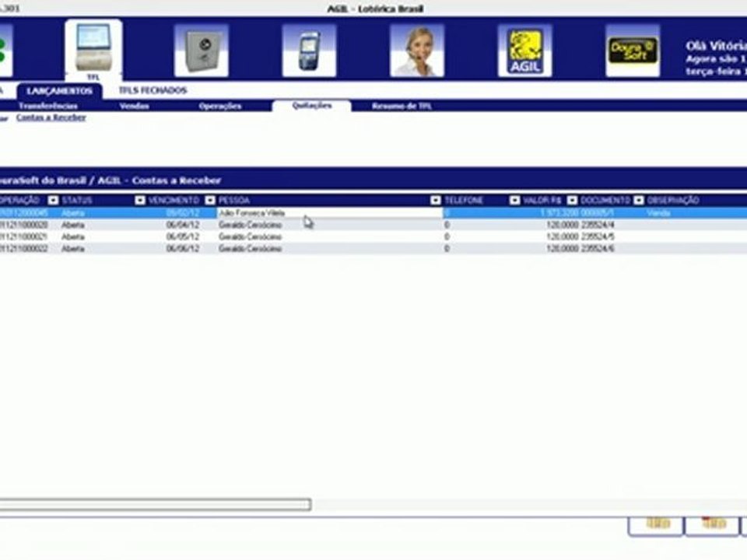Click the OPERAÇÃO column header

point(20,200)
